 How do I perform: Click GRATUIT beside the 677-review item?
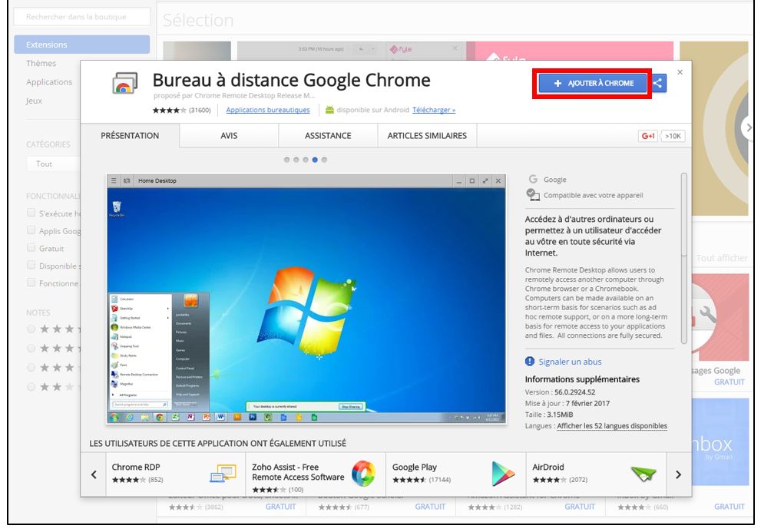[x=430, y=506]
